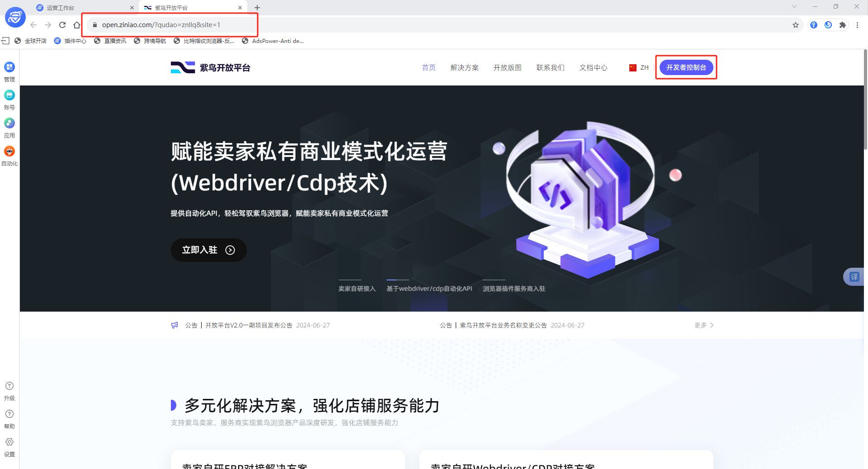Open the tab search dropdown chevron

pos(794,6)
